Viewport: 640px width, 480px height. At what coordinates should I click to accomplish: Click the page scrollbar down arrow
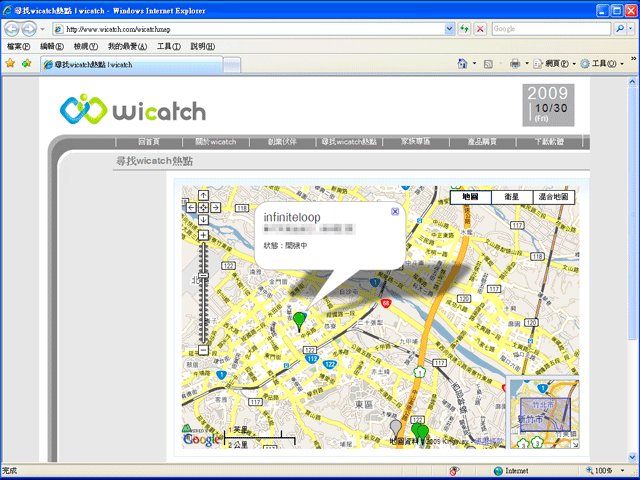point(632,457)
